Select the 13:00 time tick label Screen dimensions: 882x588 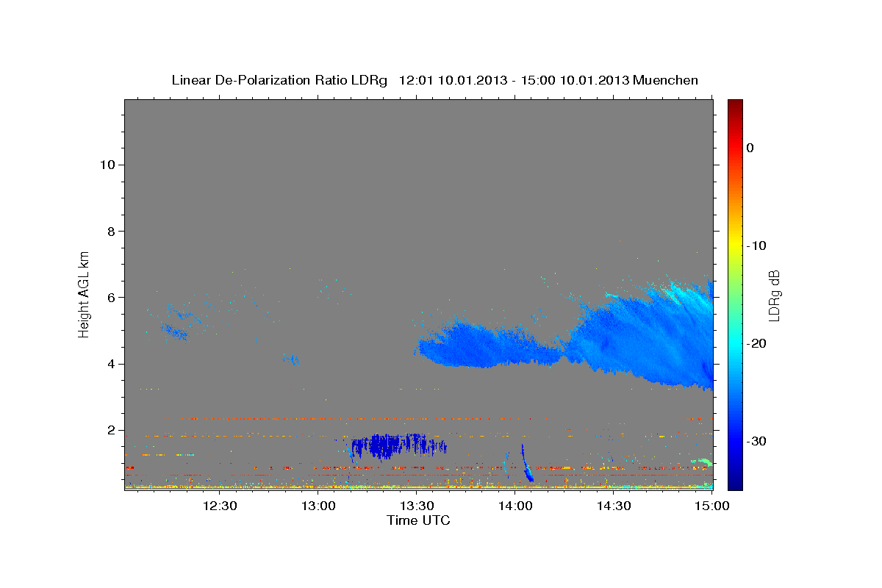click(319, 506)
